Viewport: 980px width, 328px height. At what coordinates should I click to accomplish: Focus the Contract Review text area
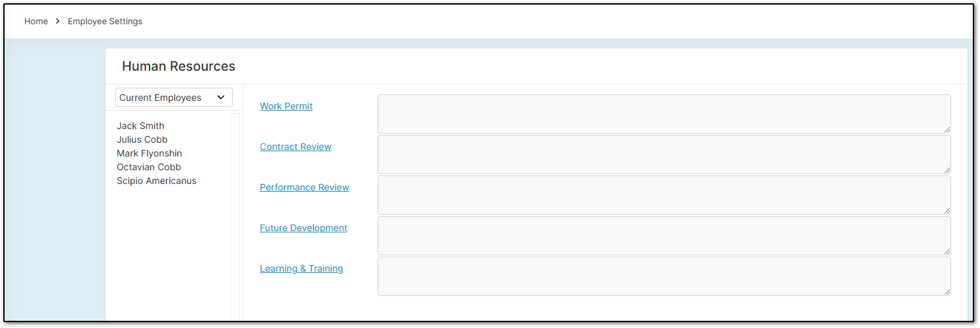click(x=664, y=155)
